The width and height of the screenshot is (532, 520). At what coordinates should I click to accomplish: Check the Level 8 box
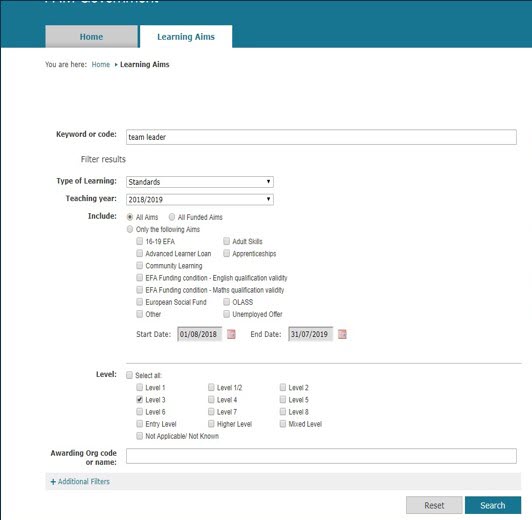pyautogui.click(x=283, y=411)
